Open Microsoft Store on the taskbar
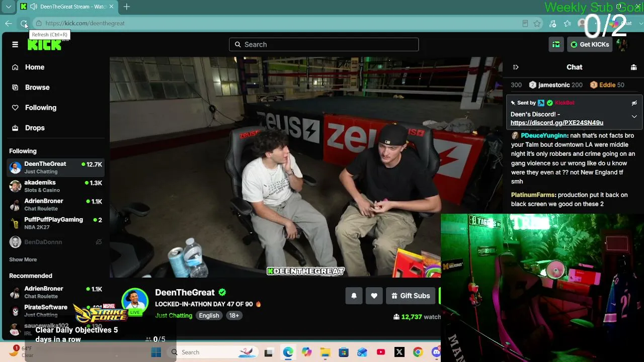This screenshot has height=362, width=644. 344,352
